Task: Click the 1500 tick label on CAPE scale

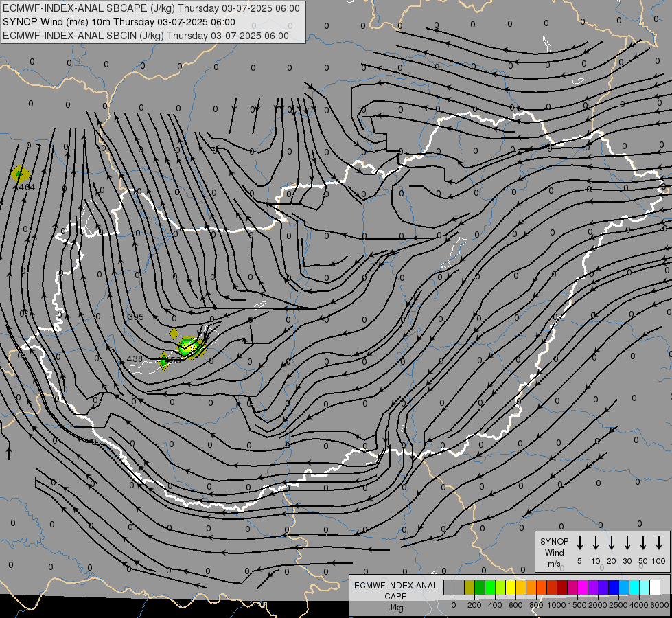Action: (577, 605)
